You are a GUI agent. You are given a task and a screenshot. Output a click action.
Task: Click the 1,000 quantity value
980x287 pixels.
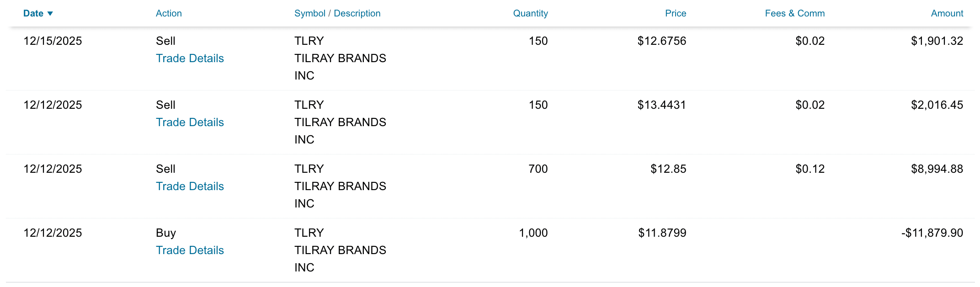coord(533,233)
